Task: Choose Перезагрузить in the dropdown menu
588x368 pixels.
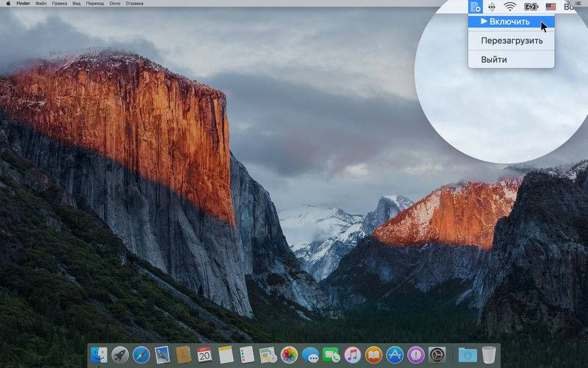Action: 512,40
